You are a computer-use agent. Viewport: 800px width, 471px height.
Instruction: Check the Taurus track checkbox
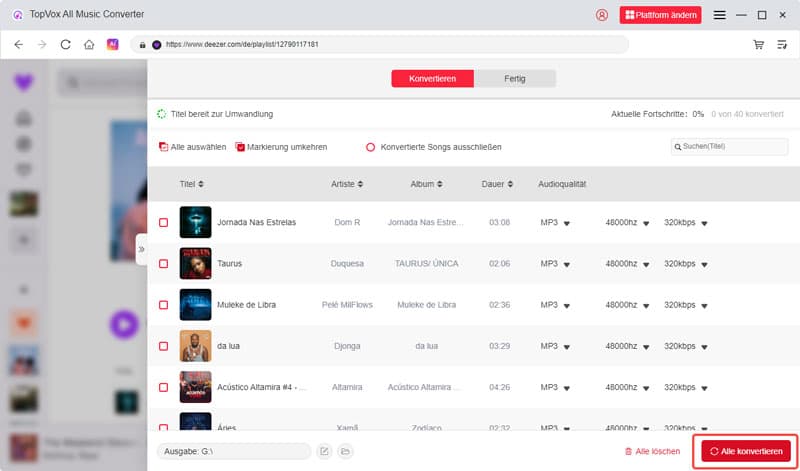tap(163, 264)
